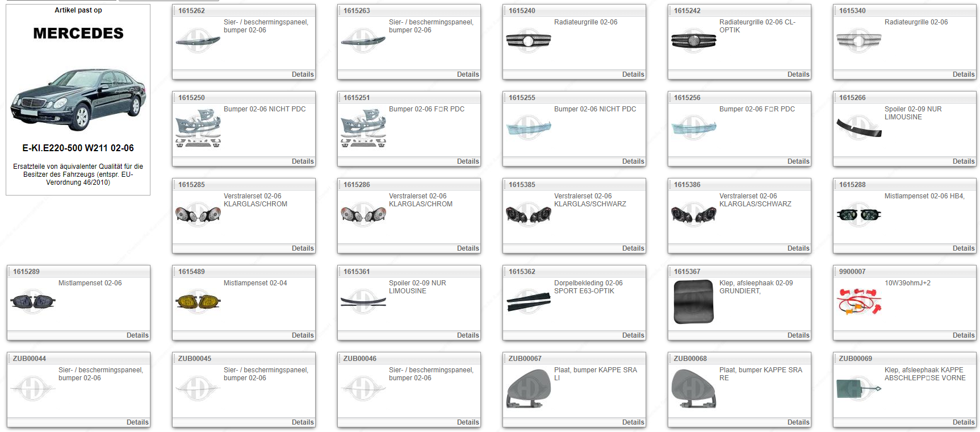Select article number 1615240 header
Image resolution: width=980 pixels, height=432 pixels.
pos(522,11)
